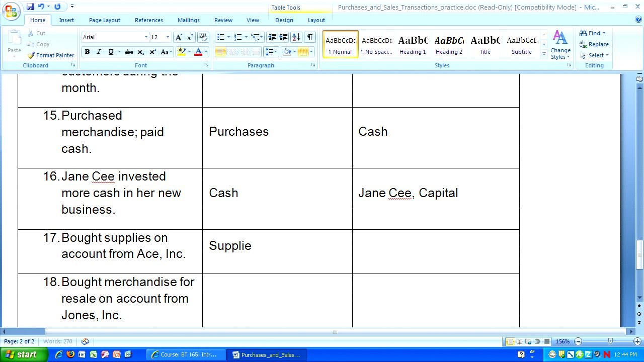Image resolution: width=644 pixels, height=362 pixels.
Task: Click the zoom slider handle
Action: pos(610,342)
